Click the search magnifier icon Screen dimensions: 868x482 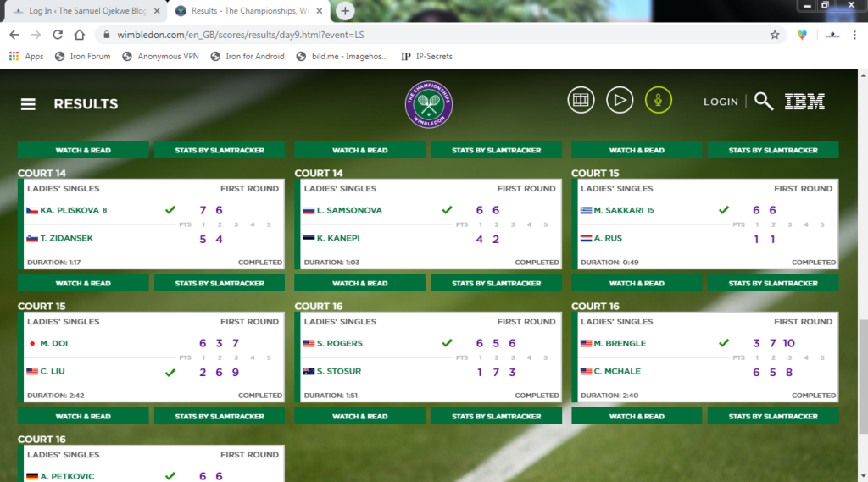pyautogui.click(x=764, y=102)
